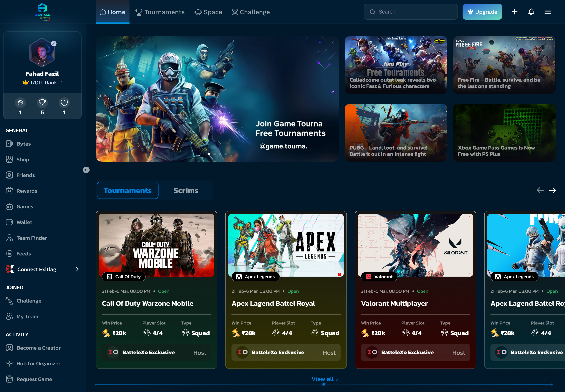This screenshot has width=565, height=392.
Task: Open Feeds in the sidebar
Action: click(x=18, y=254)
